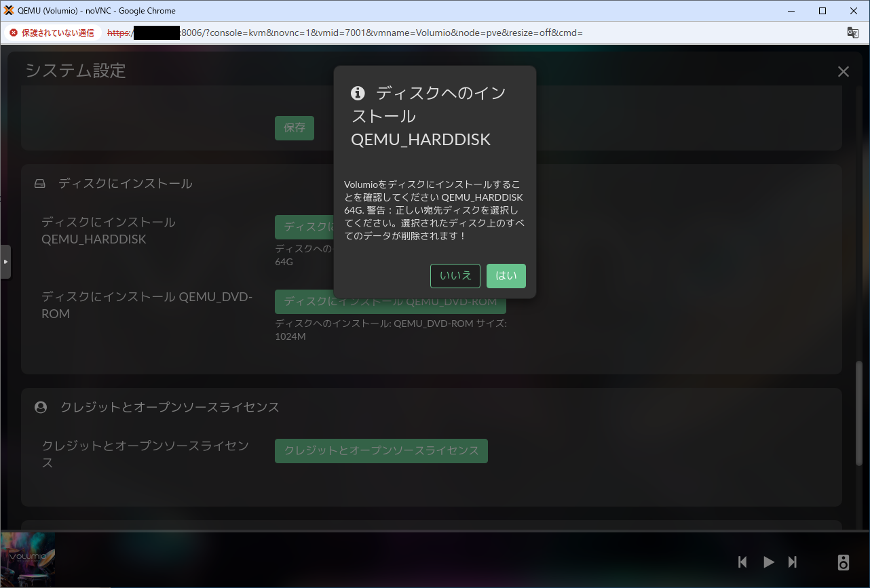Skip to next track

click(x=792, y=562)
